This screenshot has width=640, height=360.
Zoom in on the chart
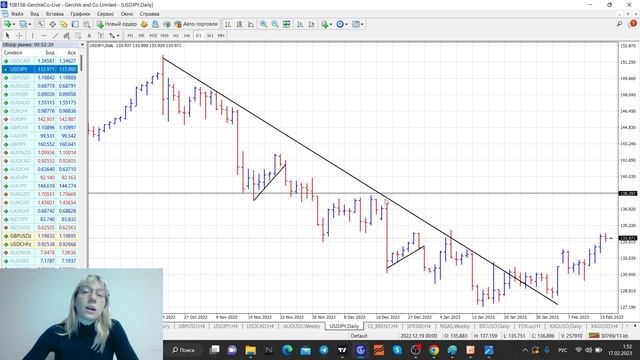pyautogui.click(x=264, y=24)
